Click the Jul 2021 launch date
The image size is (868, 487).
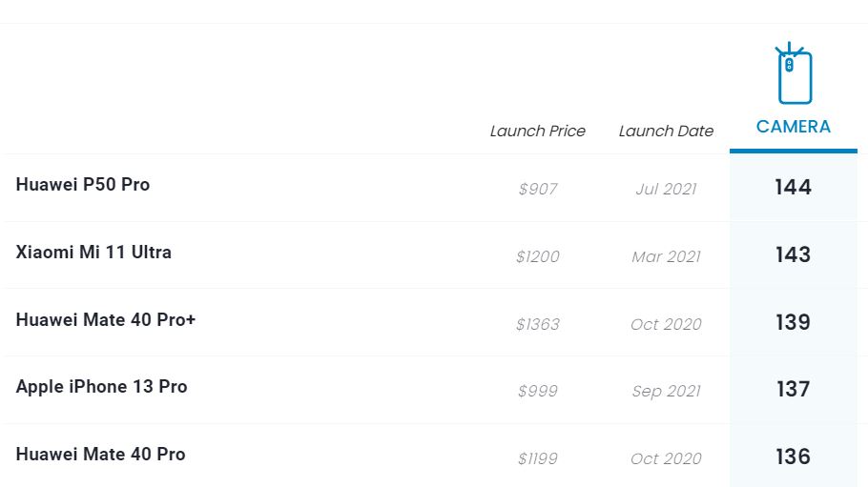tap(666, 190)
